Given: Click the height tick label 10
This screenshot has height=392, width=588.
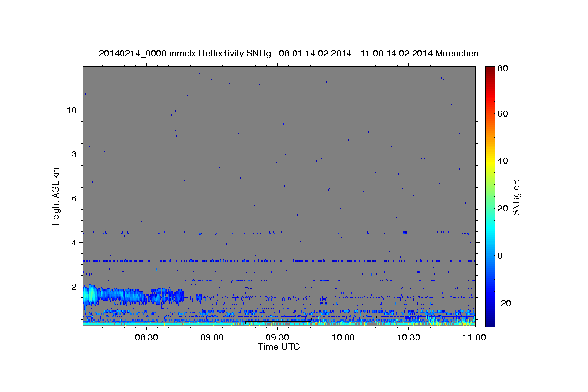Looking at the screenshot, I should point(72,110).
